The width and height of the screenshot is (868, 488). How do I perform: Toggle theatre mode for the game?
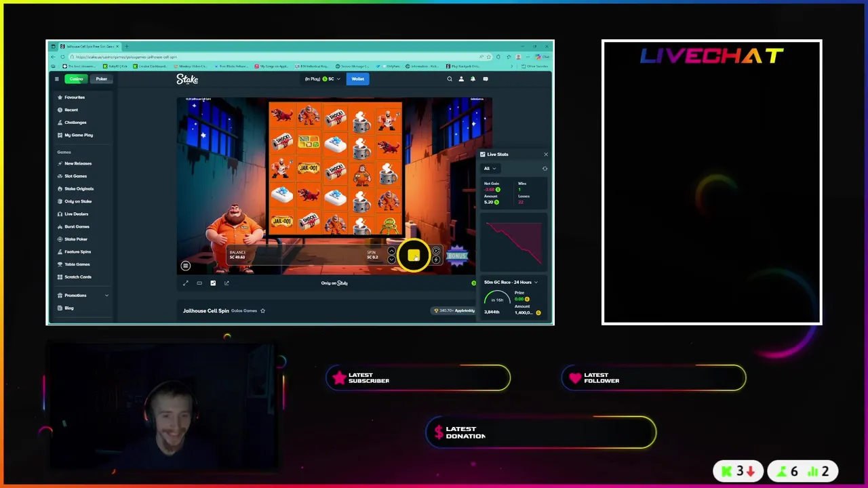(x=199, y=283)
